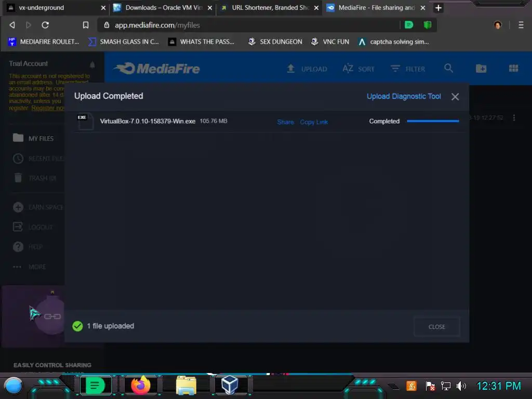Open TRASH in sidebar
The width and height of the screenshot is (532, 399).
coord(35,178)
